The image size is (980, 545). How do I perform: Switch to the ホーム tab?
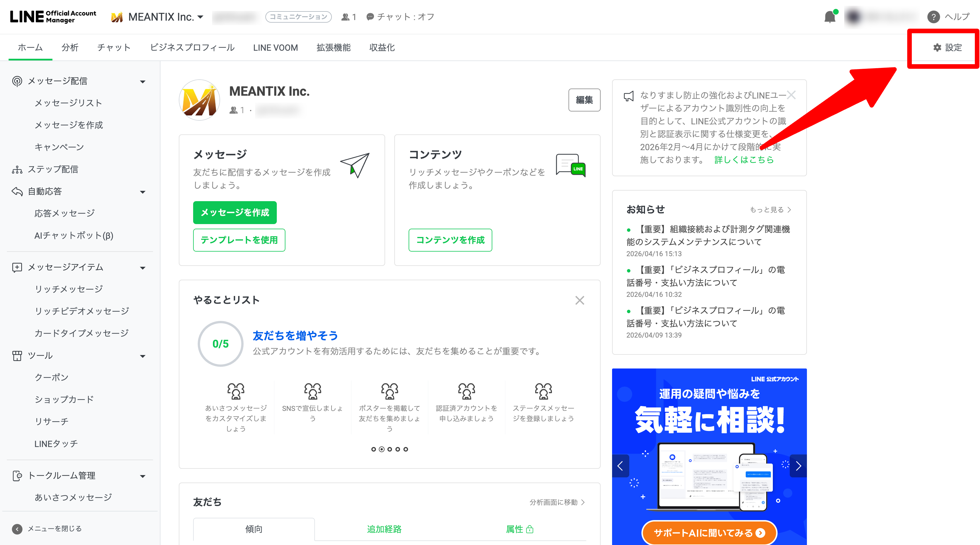(x=30, y=48)
